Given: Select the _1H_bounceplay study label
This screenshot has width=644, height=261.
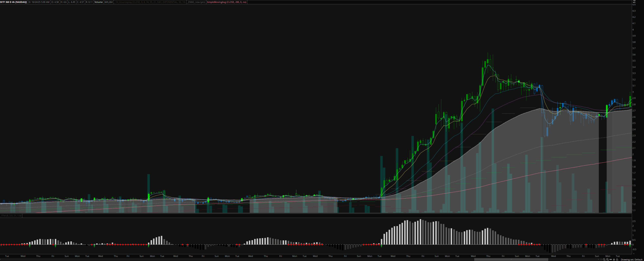Looking at the screenshot, I should (x=150, y=2).
